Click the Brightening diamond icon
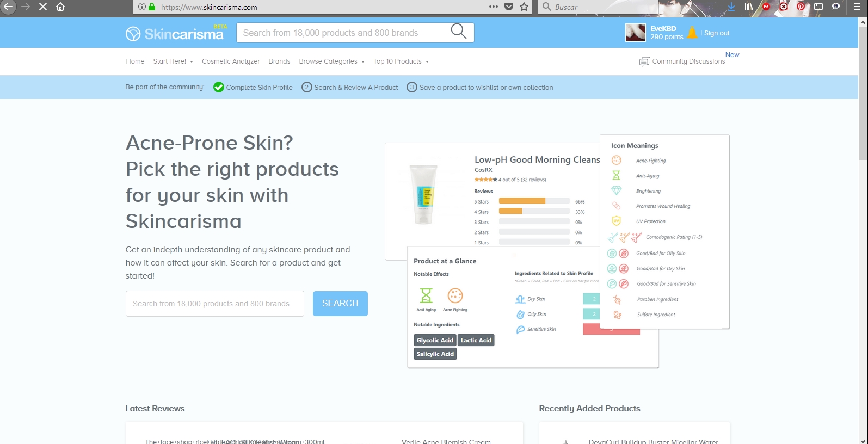Screen dimensions: 868x444 coord(616,190)
